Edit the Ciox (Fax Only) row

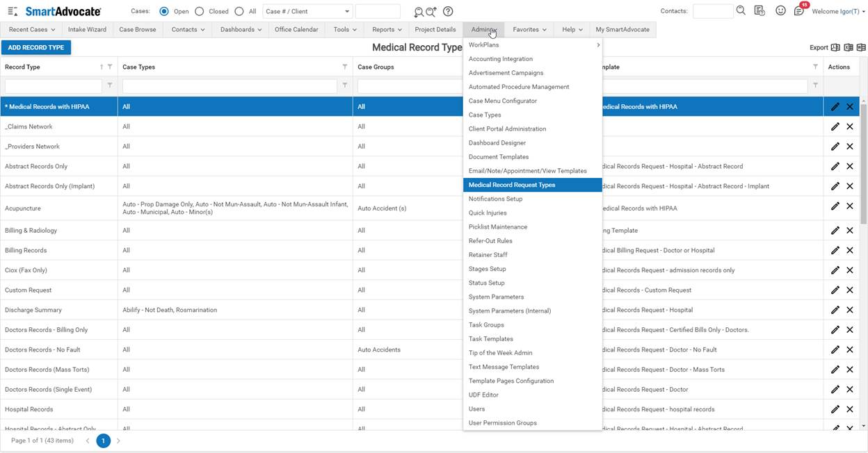coord(835,270)
